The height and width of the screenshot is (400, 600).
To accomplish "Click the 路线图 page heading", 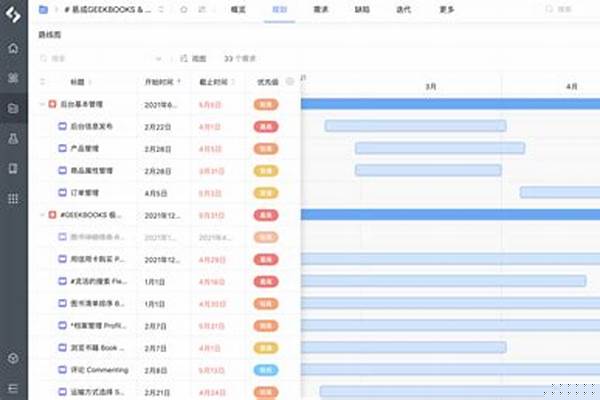I will pyautogui.click(x=50, y=35).
